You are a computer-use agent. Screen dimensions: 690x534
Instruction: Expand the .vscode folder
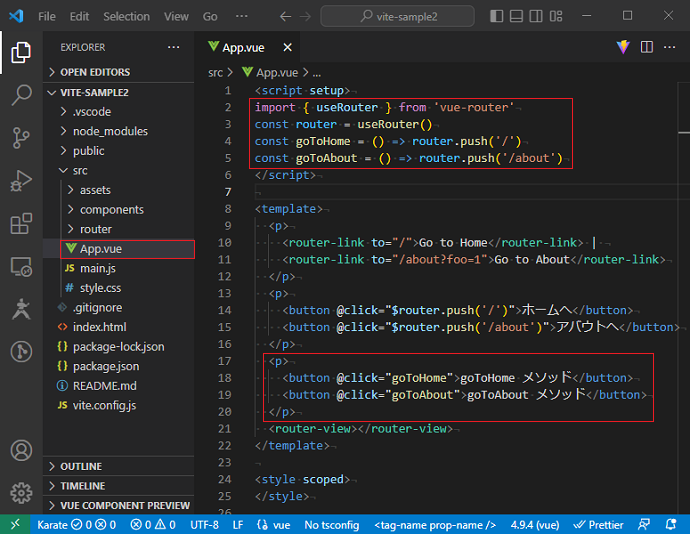[x=119, y=112]
